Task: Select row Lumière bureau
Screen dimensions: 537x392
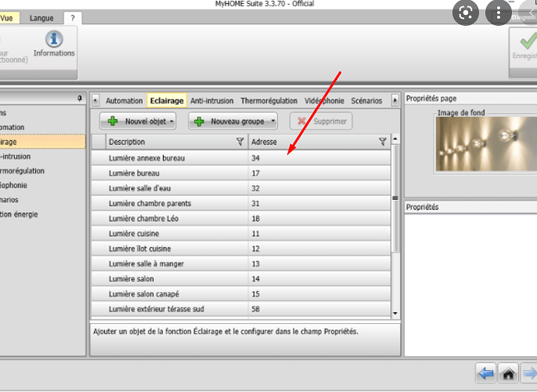Action: 241,173
